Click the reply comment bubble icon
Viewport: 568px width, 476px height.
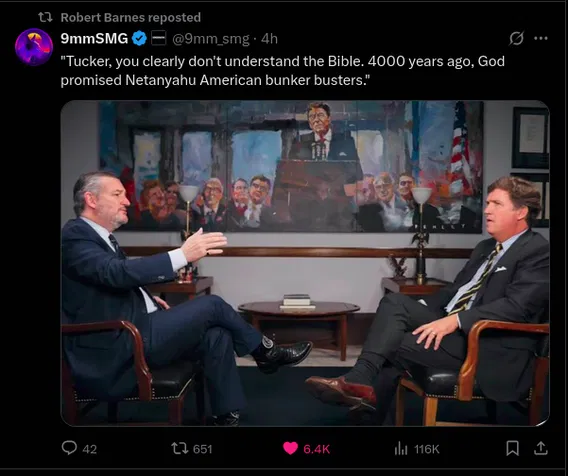[x=69, y=448]
